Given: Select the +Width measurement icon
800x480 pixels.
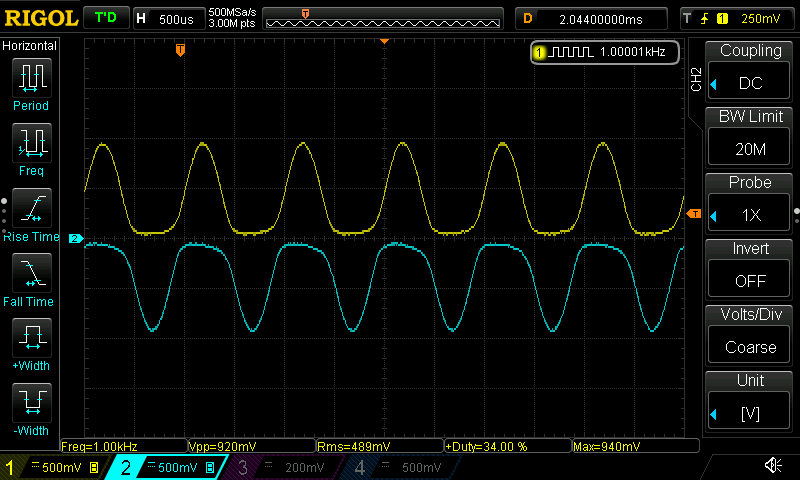Looking at the screenshot, I should coord(32,338).
